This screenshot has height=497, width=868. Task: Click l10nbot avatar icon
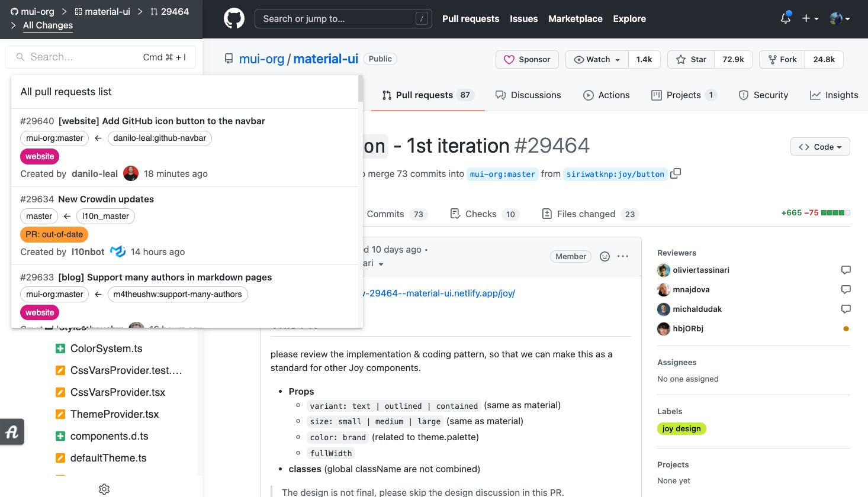118,251
